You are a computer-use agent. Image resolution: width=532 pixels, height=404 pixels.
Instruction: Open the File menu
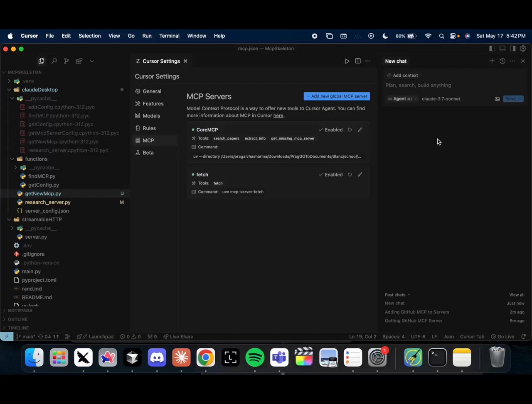[x=49, y=36]
